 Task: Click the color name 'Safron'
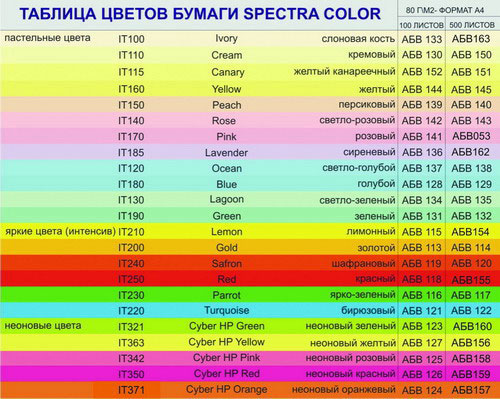click(x=227, y=264)
